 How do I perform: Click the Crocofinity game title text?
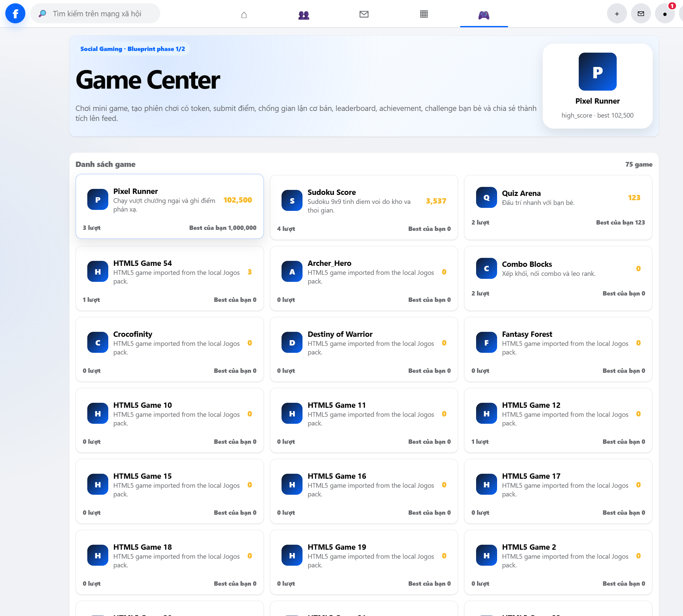[133, 334]
